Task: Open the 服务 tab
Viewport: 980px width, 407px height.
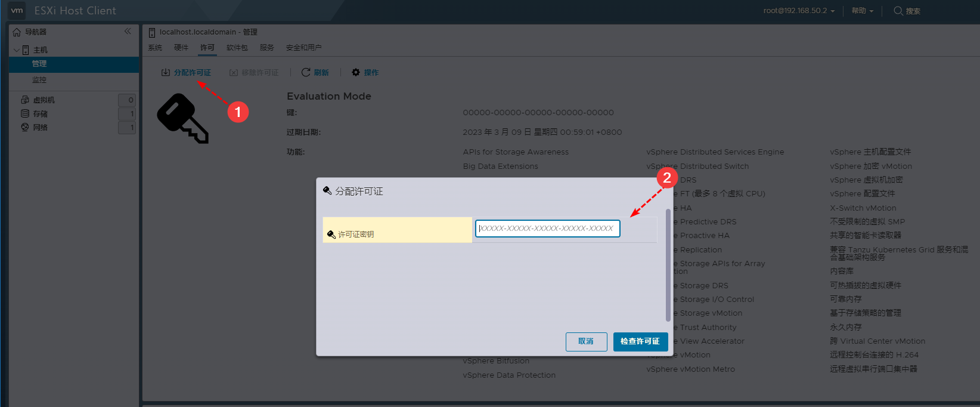Action: 267,48
